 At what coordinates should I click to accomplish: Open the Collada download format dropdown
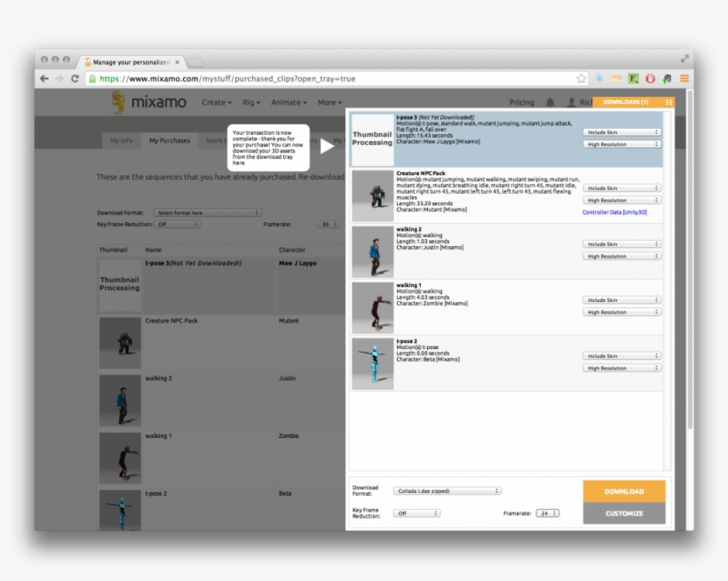click(447, 490)
